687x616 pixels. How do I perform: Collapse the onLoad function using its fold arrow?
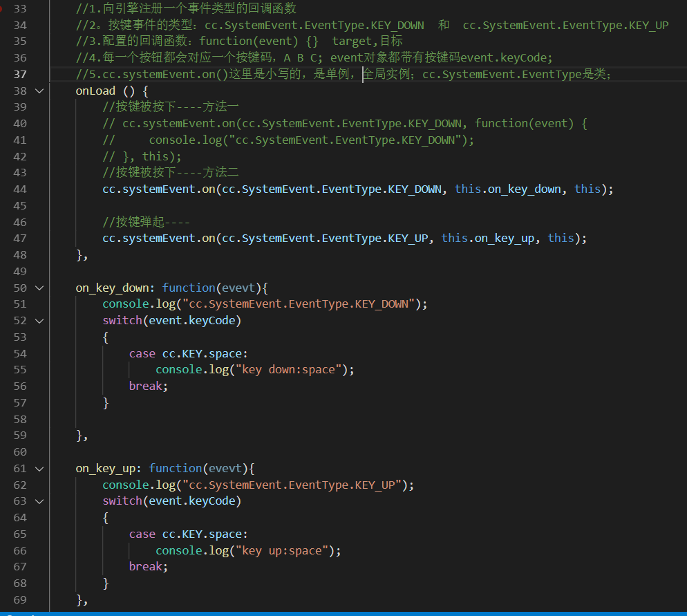pos(39,90)
